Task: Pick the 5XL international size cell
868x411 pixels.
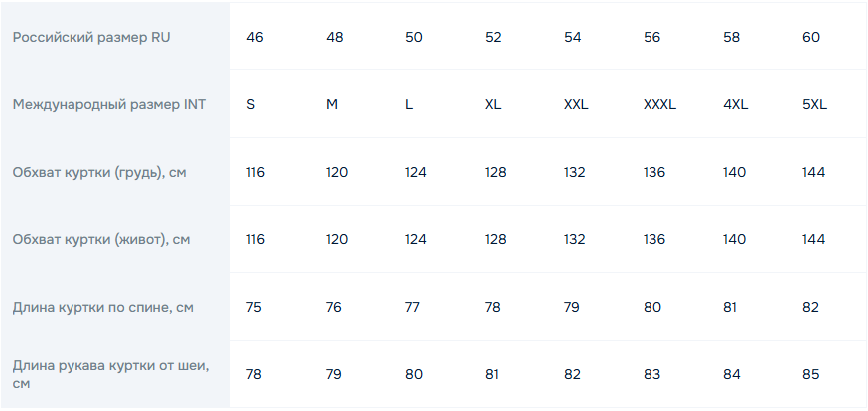Action: click(814, 104)
